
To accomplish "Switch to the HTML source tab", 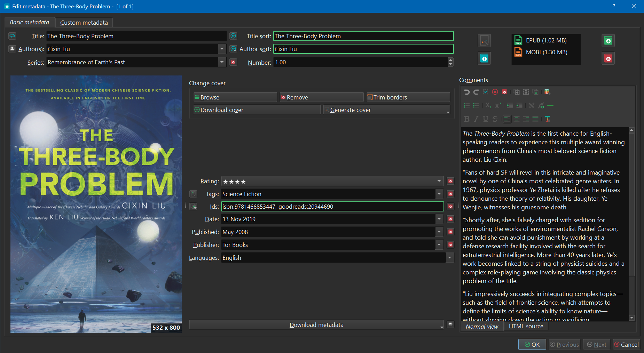I will pos(526,326).
